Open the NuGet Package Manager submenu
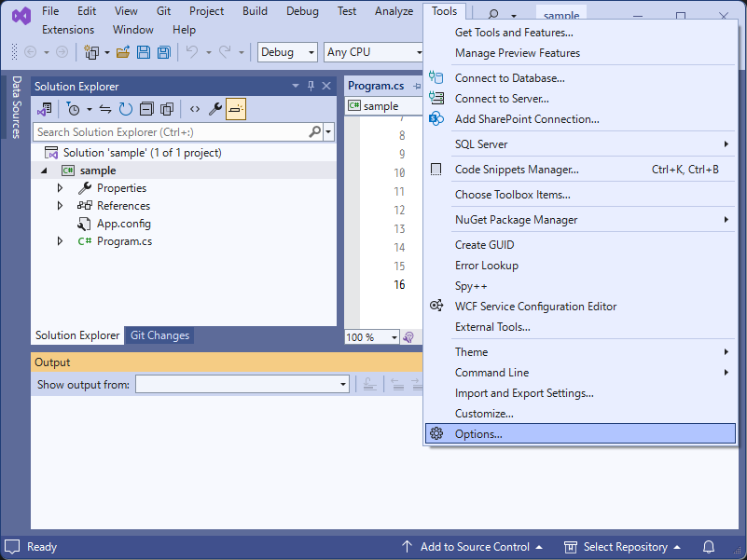 pos(580,220)
